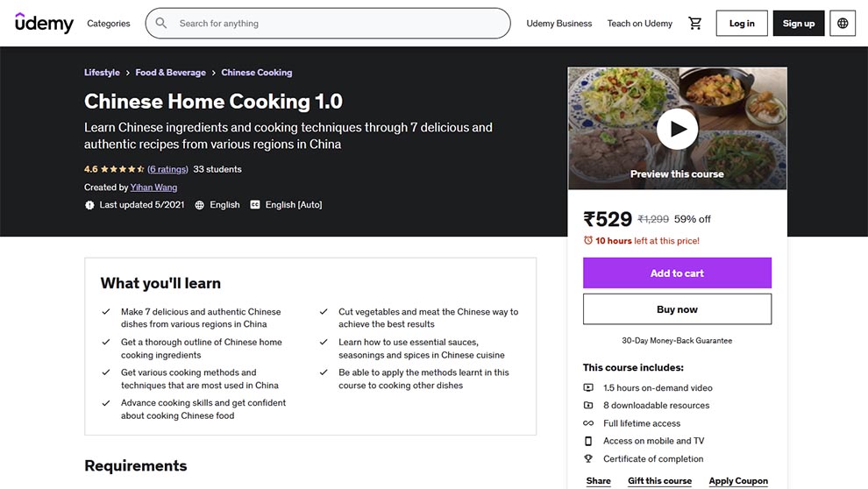Click the Udemy logo
Screen dimensions: 868x489
(x=44, y=24)
